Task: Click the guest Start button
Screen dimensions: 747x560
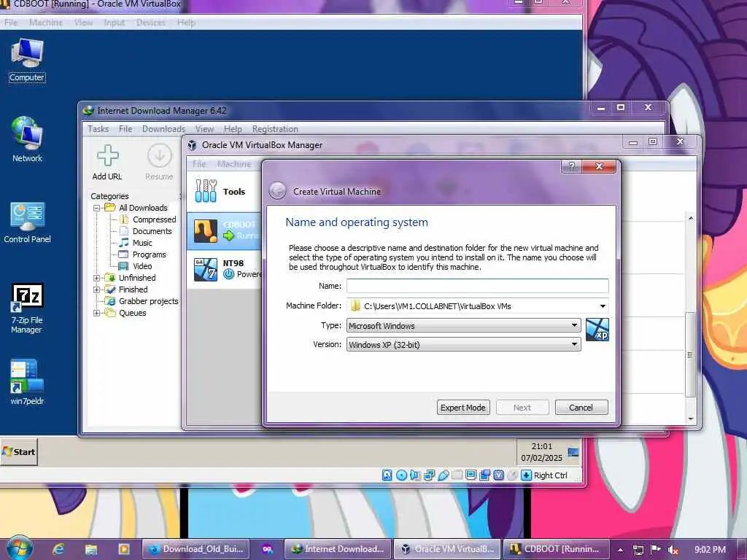Action: (19, 452)
